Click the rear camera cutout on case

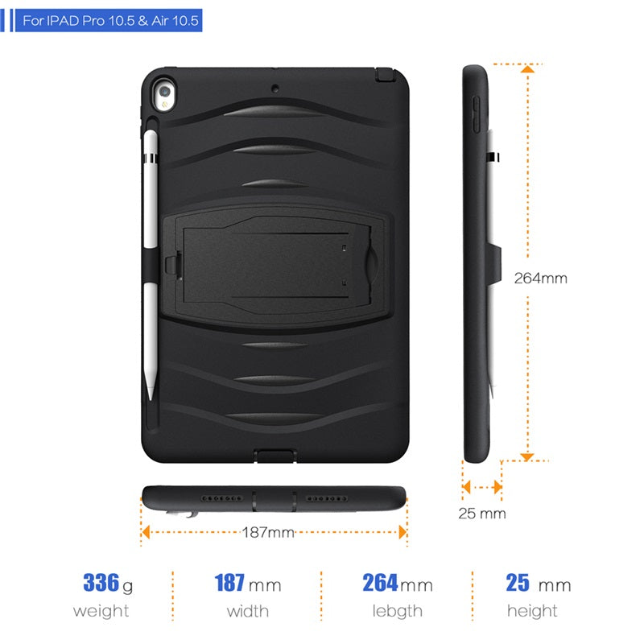(165, 96)
